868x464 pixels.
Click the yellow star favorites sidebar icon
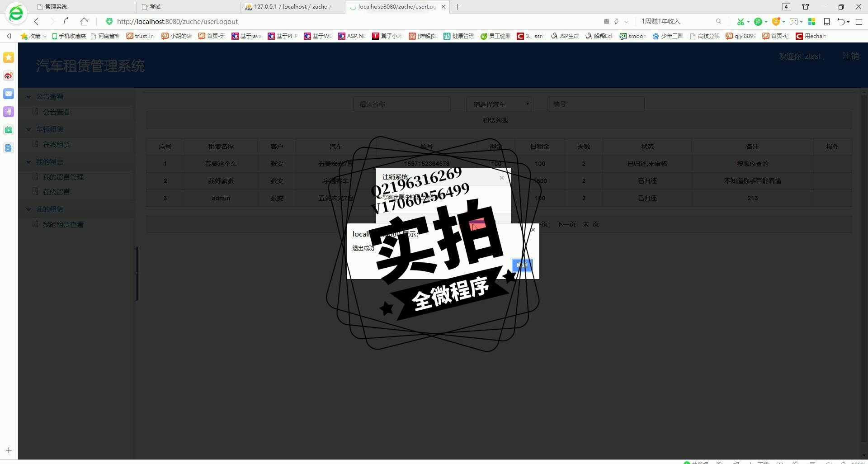point(9,57)
